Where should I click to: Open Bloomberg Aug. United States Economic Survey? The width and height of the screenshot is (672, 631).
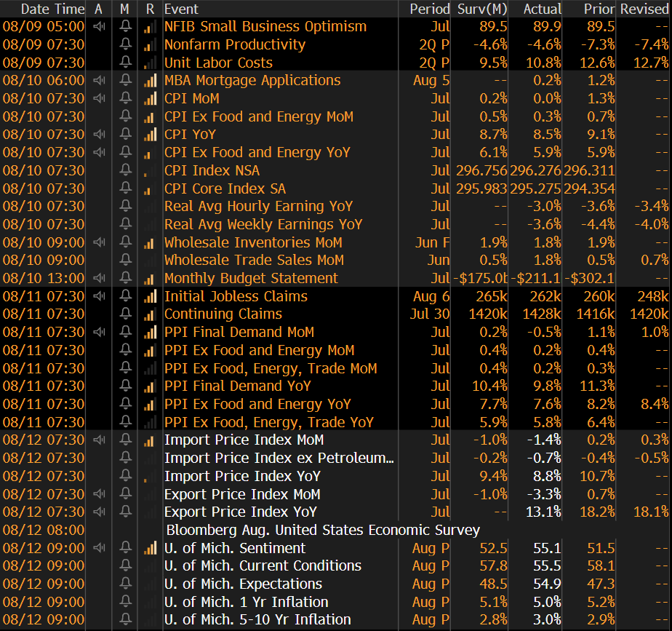coord(323,530)
